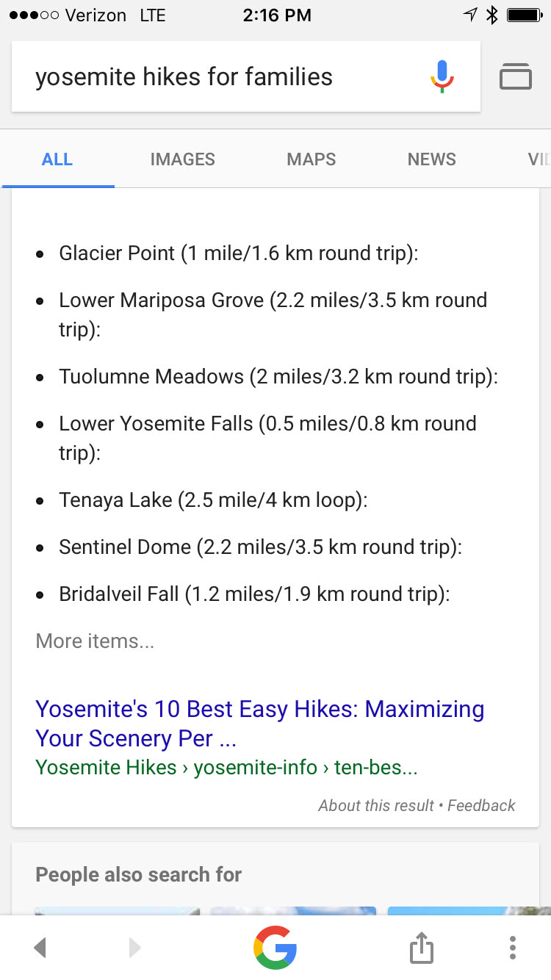Tap the voice search microphone icon
The width and height of the screenshot is (551, 980).
(442, 76)
